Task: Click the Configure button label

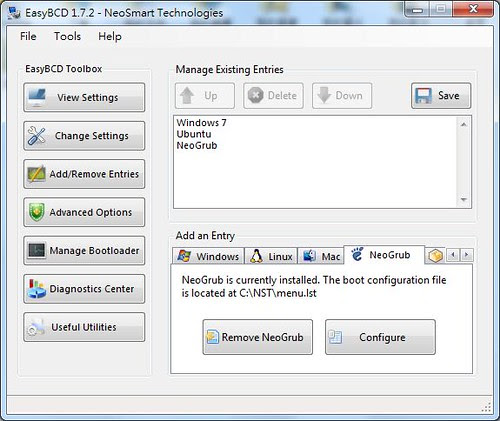Action: coord(382,337)
